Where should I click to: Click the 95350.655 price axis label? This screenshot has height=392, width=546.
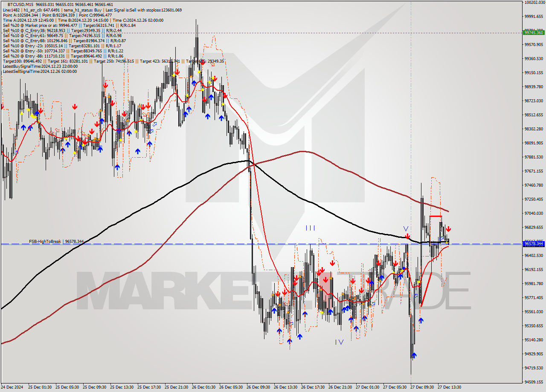[535, 326]
